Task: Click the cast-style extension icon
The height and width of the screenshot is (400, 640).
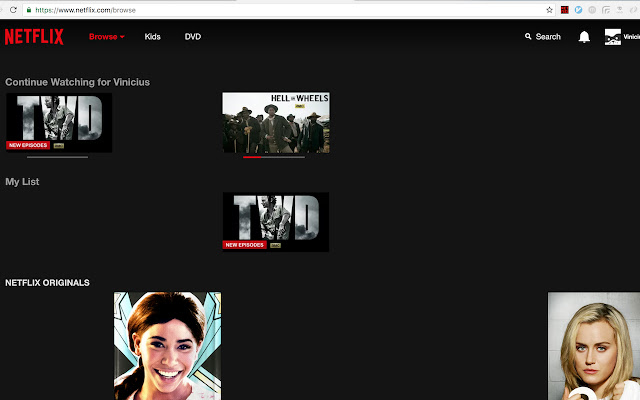Action: [x=606, y=10]
